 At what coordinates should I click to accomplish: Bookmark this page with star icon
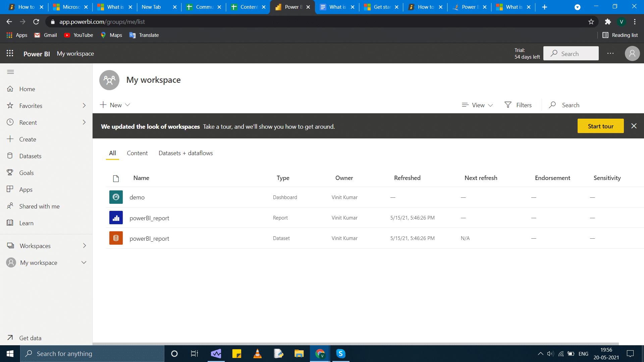[x=591, y=22]
